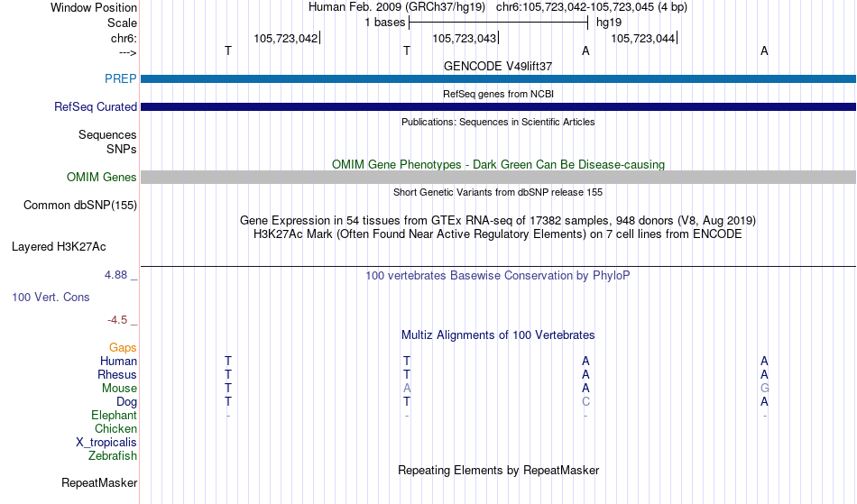Click the Rhesus species label
This screenshot has height=504, width=857.
[117, 374]
